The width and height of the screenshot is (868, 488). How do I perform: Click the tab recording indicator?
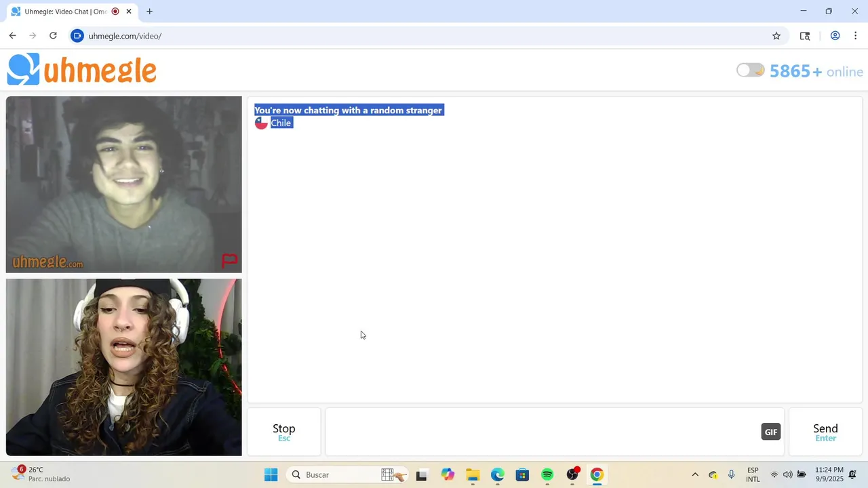point(115,12)
